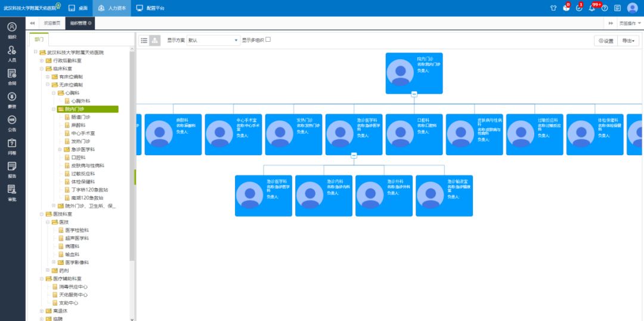Open the 配置平台 top menu
644x321 pixels.
150,8
